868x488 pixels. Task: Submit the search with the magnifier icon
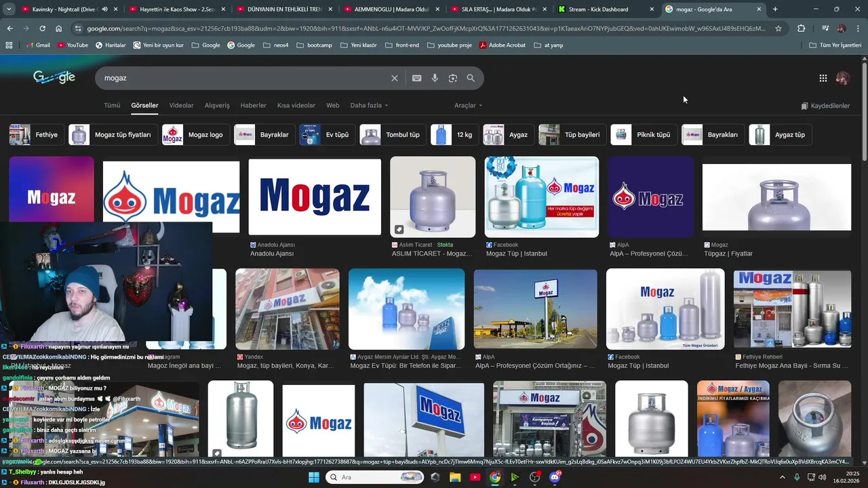[x=471, y=78]
